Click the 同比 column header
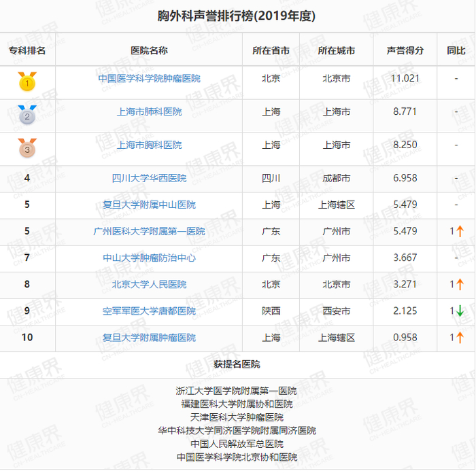 456,50
